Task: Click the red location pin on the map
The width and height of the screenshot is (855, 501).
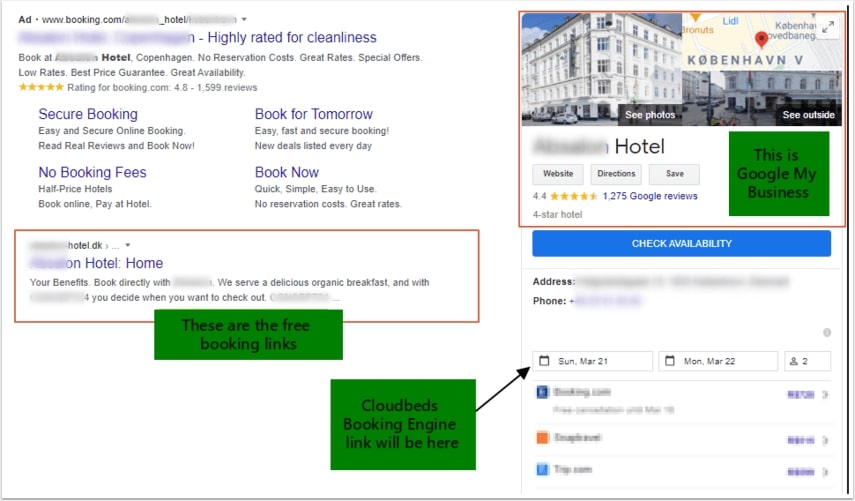Action: coord(761,40)
